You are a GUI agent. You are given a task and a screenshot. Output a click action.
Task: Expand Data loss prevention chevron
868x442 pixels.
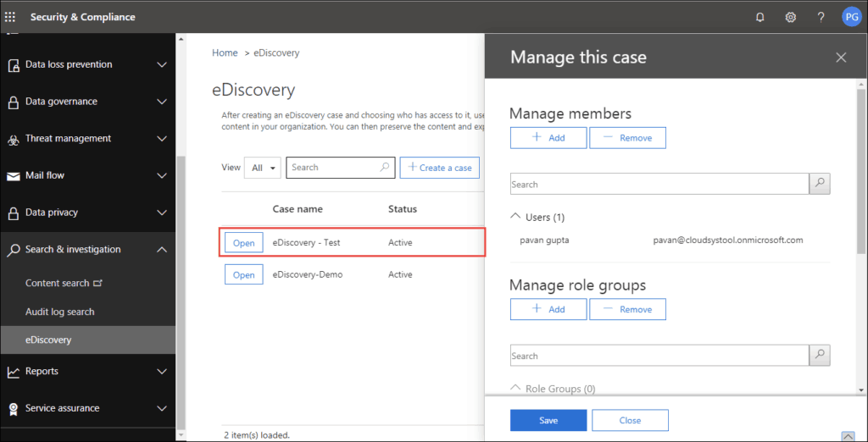pyautogui.click(x=162, y=64)
